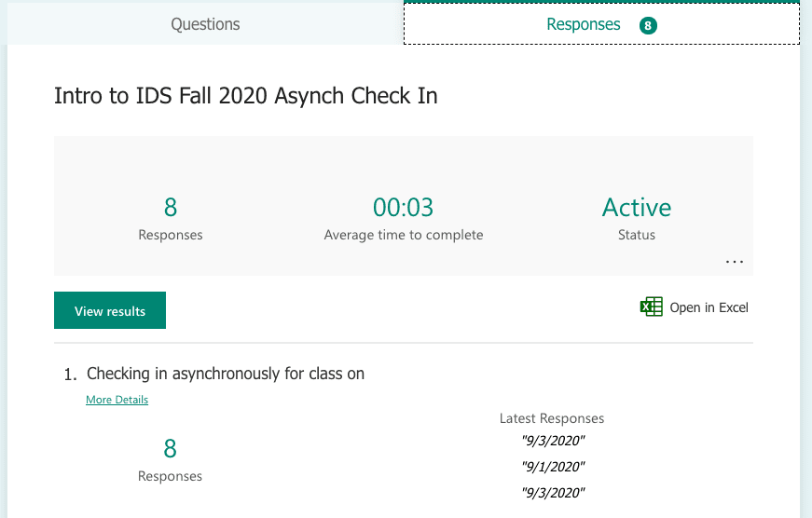This screenshot has width=812, height=518.
Task: Click the Latest Responses heading
Action: click(552, 418)
